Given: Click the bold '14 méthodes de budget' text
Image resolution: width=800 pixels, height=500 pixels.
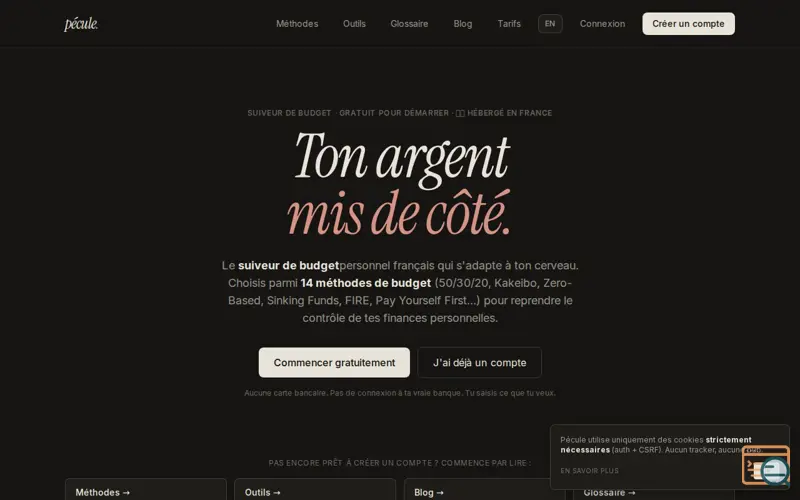Looking at the screenshot, I should (x=365, y=283).
